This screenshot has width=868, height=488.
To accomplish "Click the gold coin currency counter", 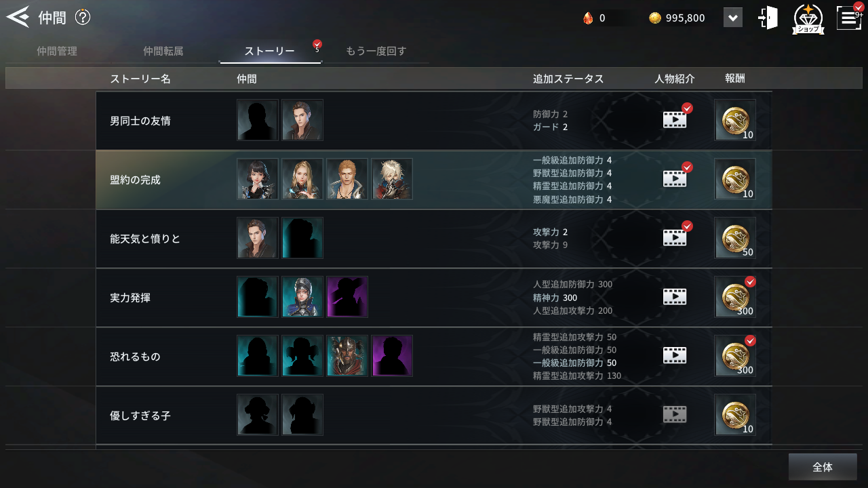I will [x=677, y=18].
